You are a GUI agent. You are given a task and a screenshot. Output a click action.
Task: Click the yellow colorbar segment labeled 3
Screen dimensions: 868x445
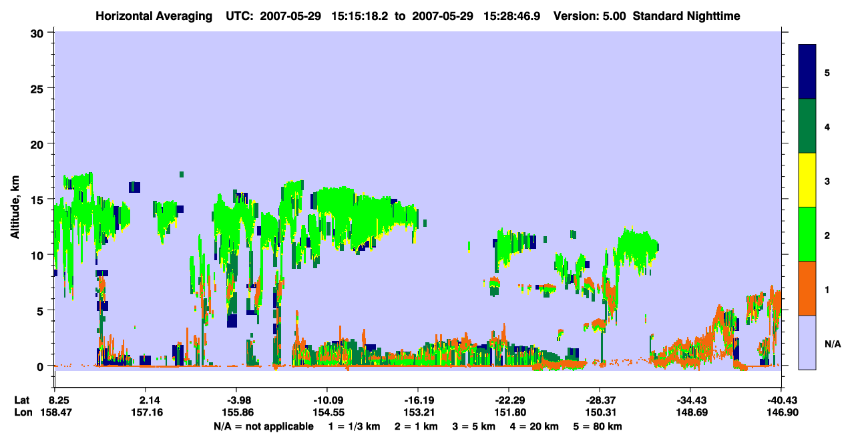(x=808, y=180)
